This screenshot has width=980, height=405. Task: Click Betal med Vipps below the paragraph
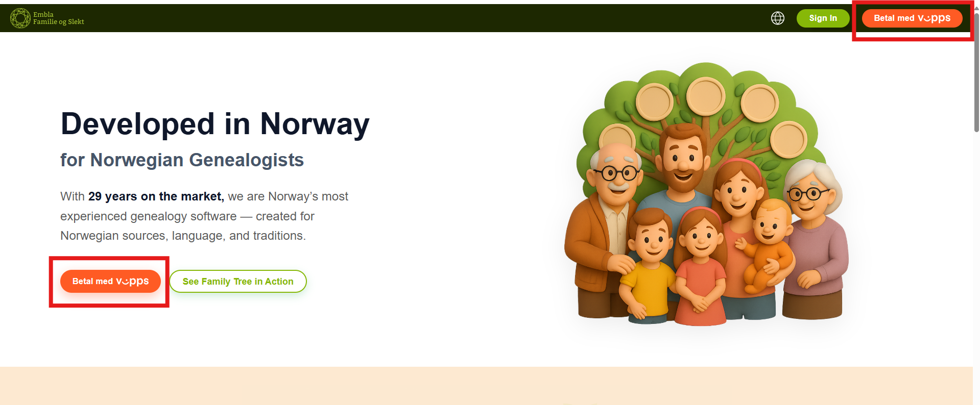click(110, 282)
